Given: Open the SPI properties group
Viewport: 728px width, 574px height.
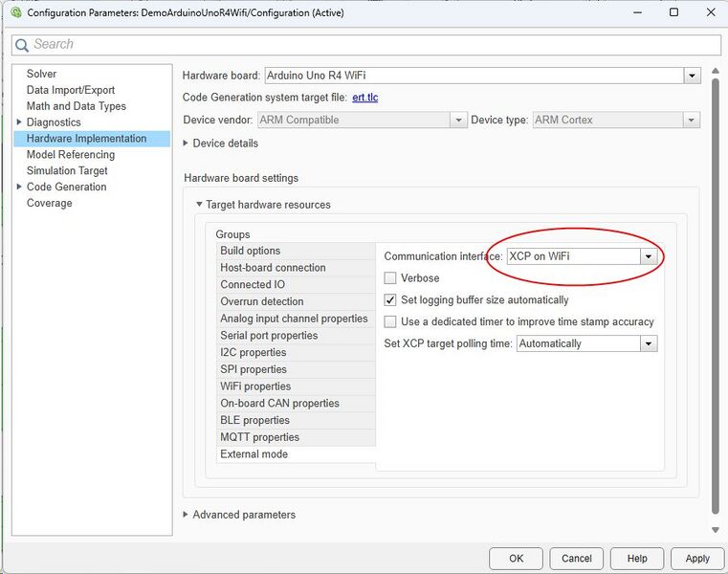Looking at the screenshot, I should [296, 369].
